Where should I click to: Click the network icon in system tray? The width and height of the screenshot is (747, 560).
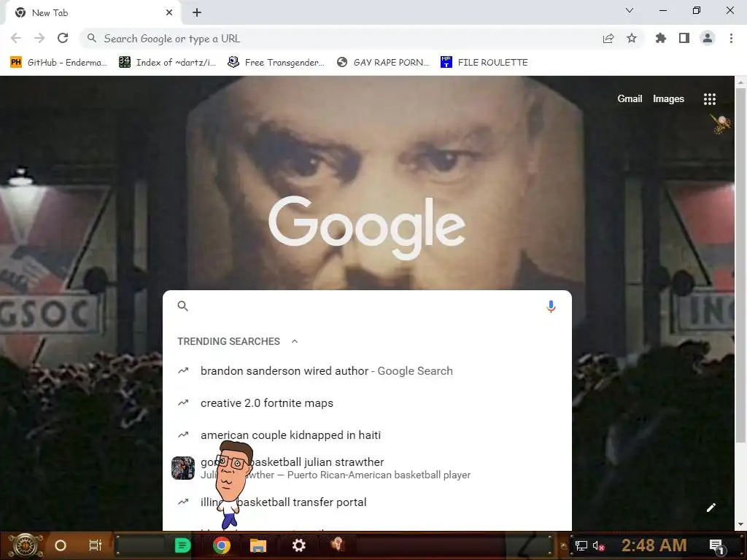(581, 545)
